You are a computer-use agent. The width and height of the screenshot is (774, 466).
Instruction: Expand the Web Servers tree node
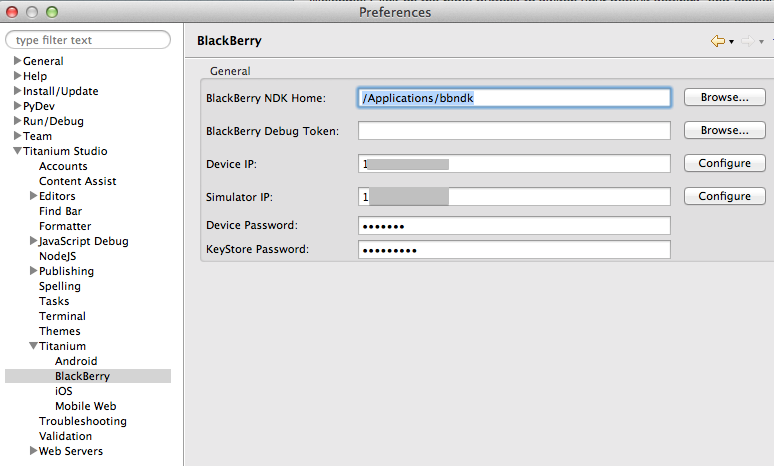(x=33, y=451)
